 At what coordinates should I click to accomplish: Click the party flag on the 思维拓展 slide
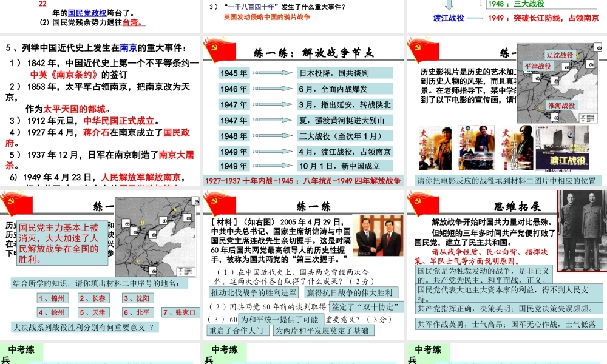point(423,203)
